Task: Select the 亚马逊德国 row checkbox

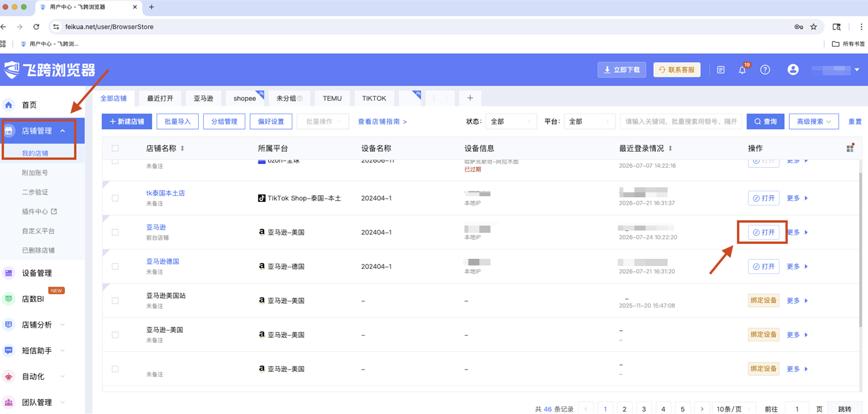Action: click(115, 266)
